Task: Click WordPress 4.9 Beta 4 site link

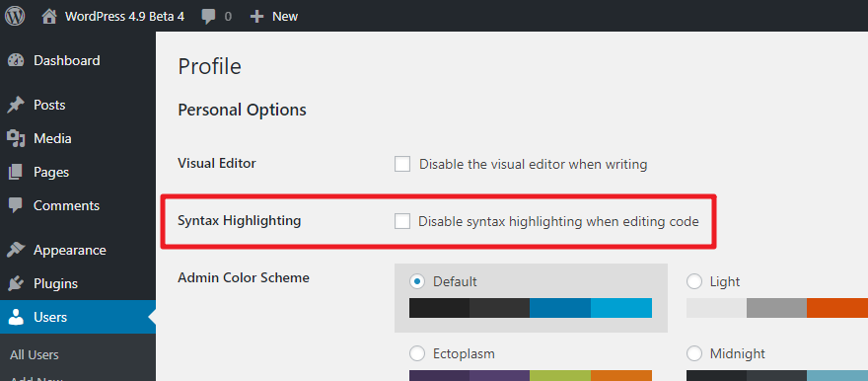Action: point(124,17)
